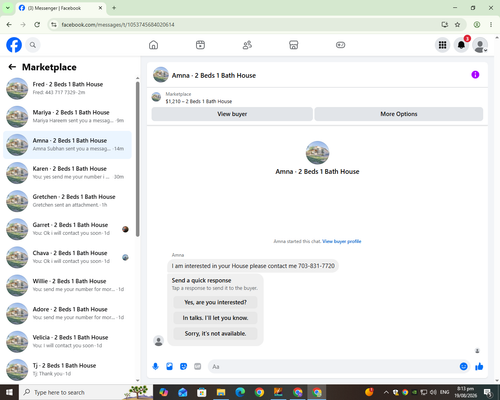
Task: Send quick response 'Yes, are you interested?'
Action: pyautogui.click(x=215, y=302)
